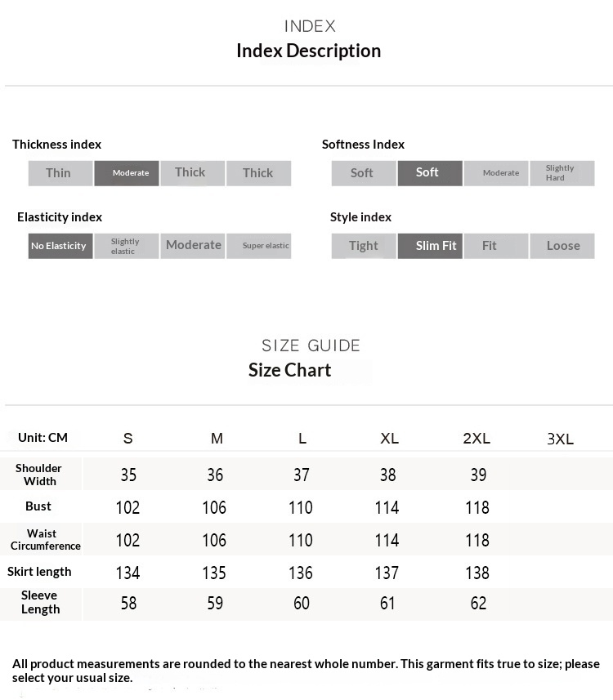Image resolution: width=613 pixels, height=700 pixels.
Task: Click the Sleeve Length row label
Action: tap(40, 603)
